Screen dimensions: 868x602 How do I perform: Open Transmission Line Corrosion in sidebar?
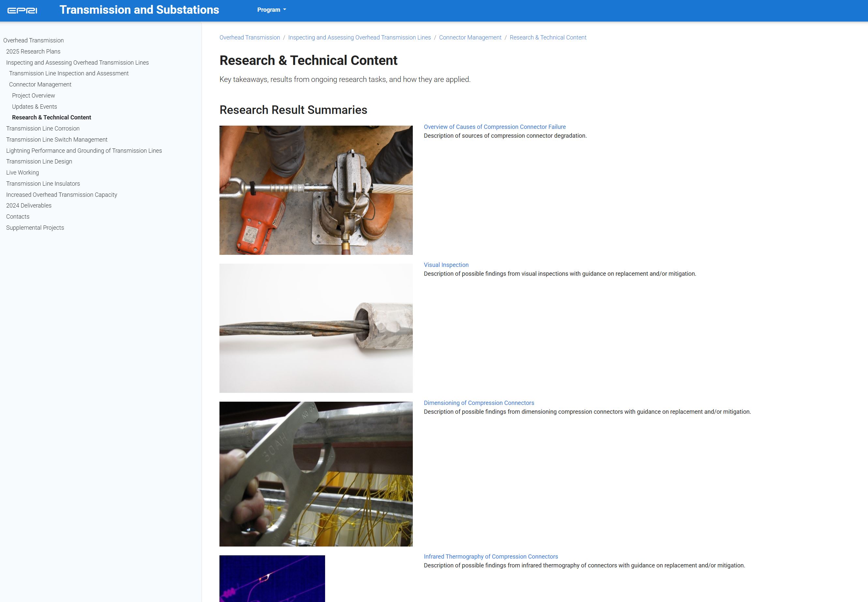point(43,128)
